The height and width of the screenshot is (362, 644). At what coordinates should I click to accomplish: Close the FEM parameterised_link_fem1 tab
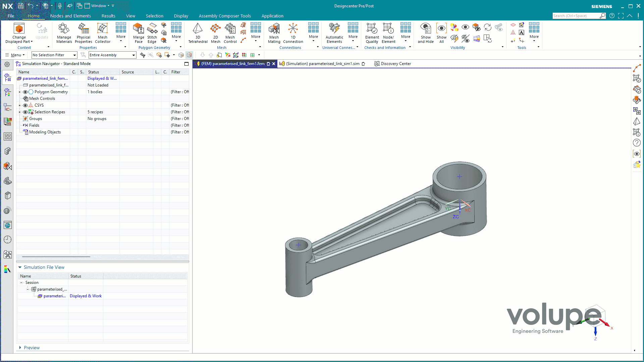click(x=274, y=64)
